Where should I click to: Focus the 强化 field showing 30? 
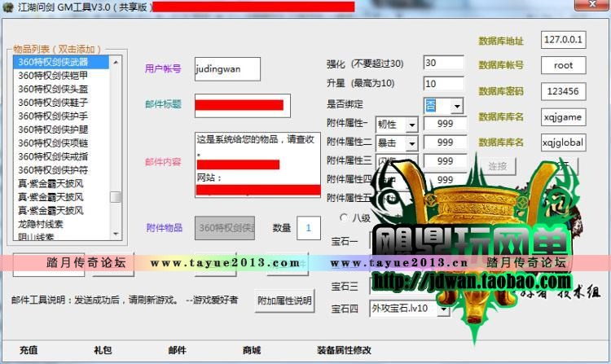pos(443,63)
